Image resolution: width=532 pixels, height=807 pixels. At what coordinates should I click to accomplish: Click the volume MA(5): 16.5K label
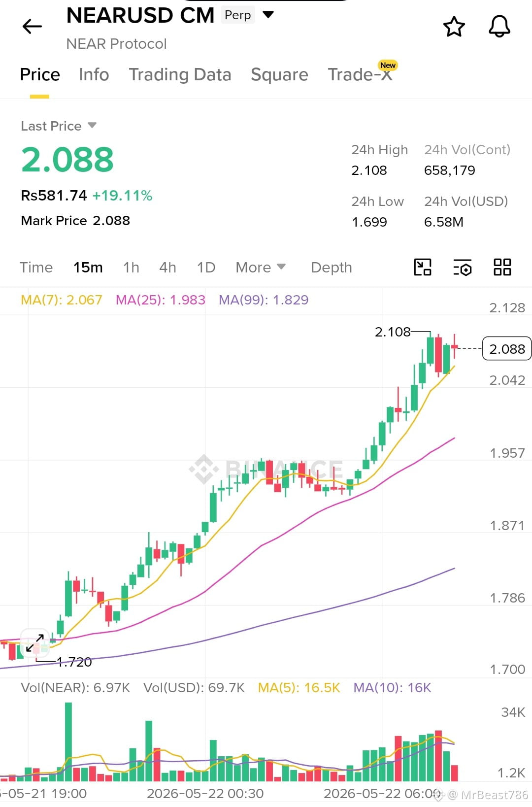(x=299, y=688)
